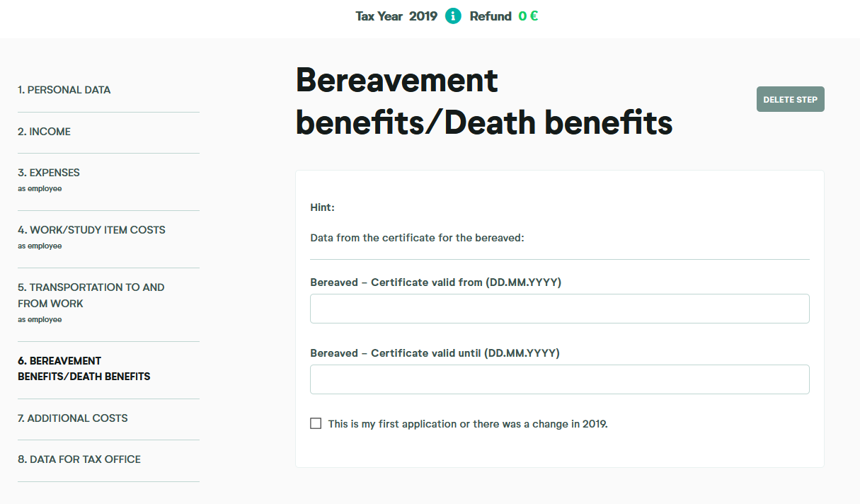This screenshot has width=860, height=504.
Task: Open Work/Study Item Costs step
Action: click(91, 230)
